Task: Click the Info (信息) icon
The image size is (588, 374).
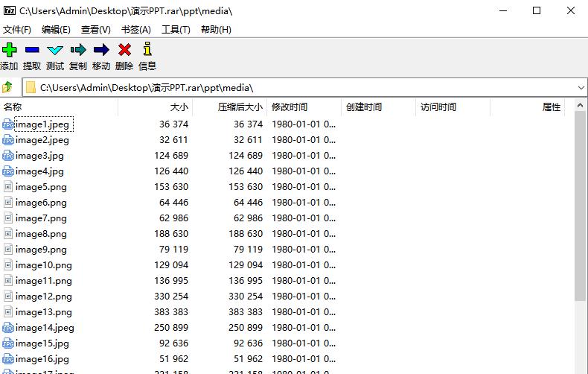Action: (147, 50)
